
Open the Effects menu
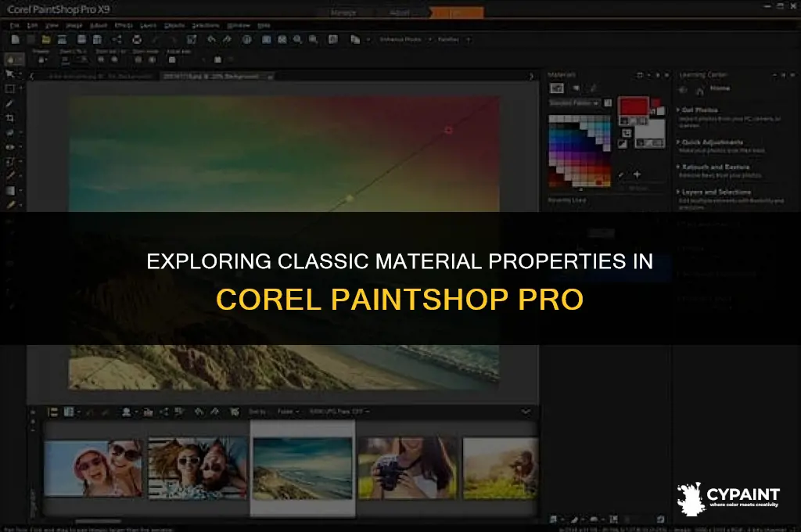coord(123,26)
